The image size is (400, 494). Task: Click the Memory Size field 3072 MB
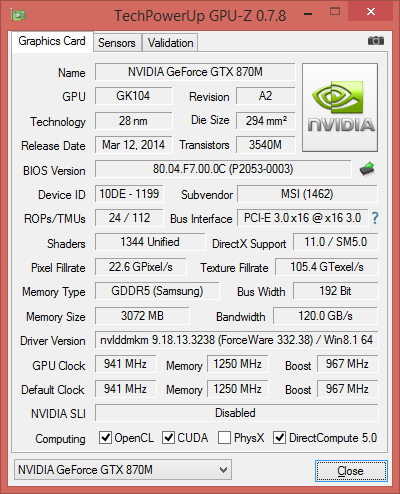[x=142, y=316]
